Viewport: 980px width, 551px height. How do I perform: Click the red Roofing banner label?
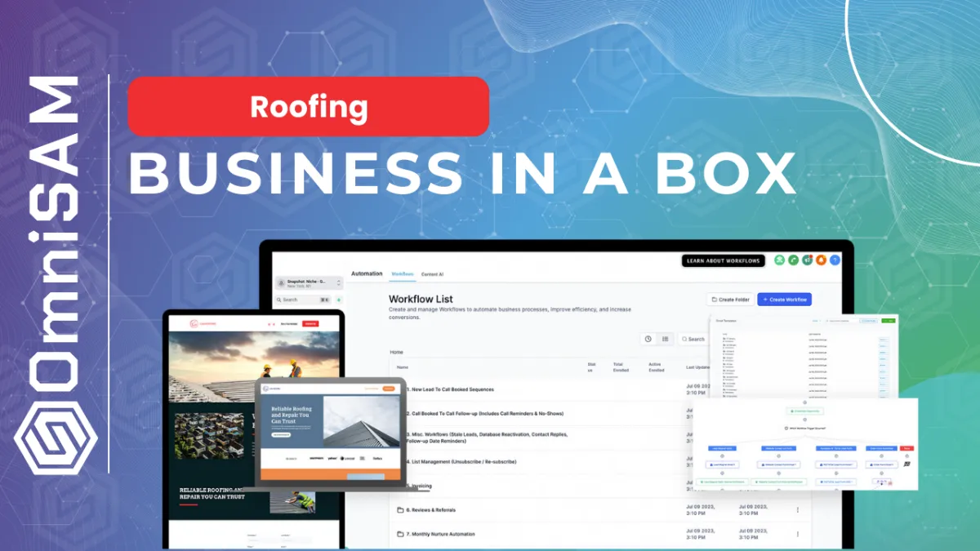[x=309, y=106]
